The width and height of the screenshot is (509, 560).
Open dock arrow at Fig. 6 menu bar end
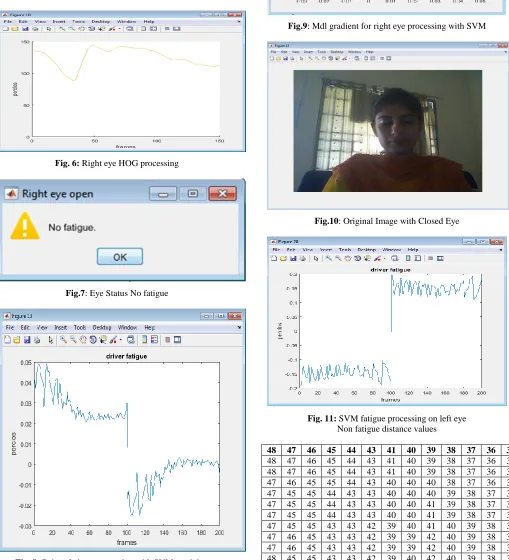tap(239, 21)
